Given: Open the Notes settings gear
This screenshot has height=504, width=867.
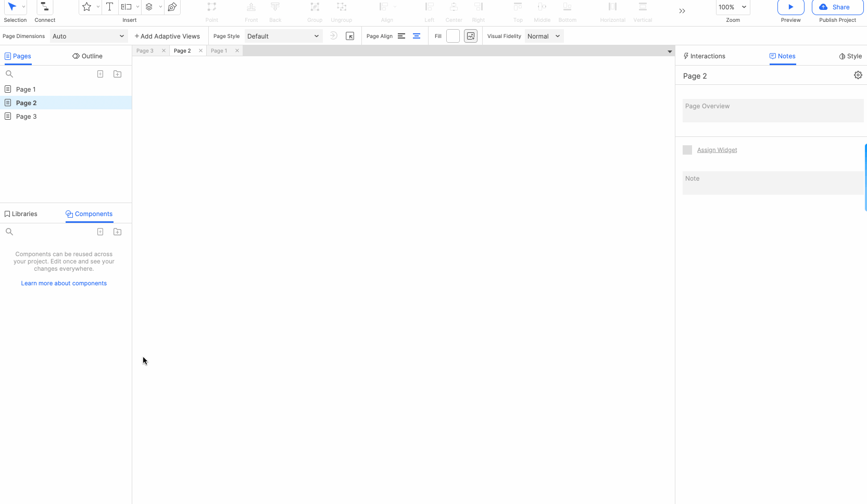Looking at the screenshot, I should 858,75.
